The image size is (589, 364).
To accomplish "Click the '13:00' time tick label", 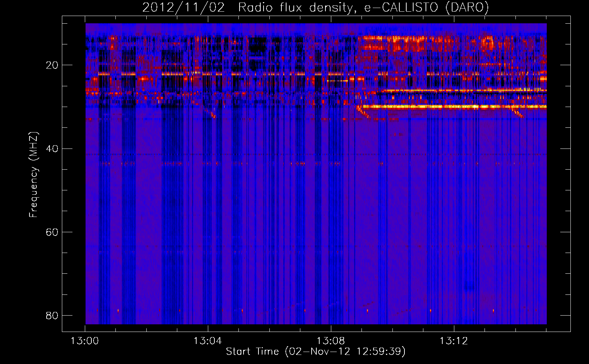I will [x=85, y=341].
